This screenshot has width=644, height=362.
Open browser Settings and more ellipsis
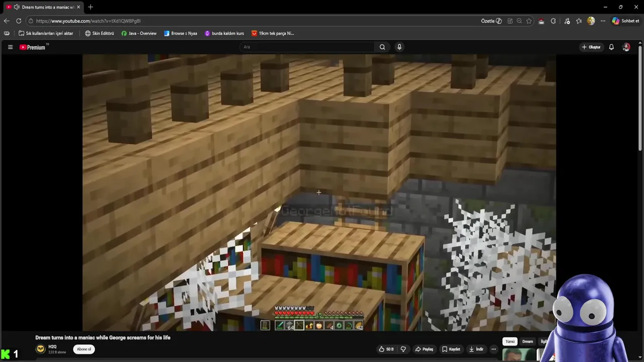[x=603, y=21]
